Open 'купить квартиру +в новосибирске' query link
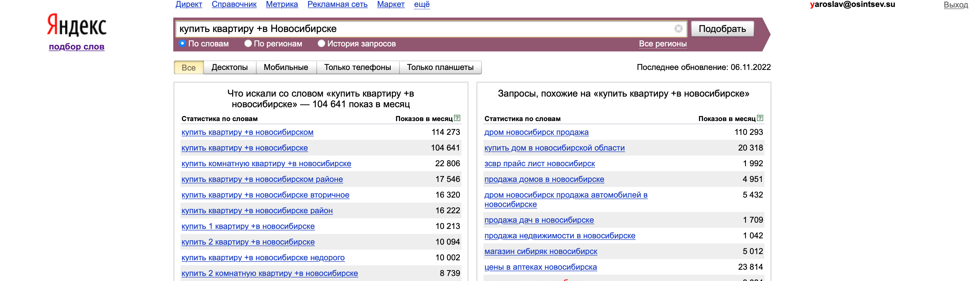This screenshot has width=980, height=281. tap(245, 148)
